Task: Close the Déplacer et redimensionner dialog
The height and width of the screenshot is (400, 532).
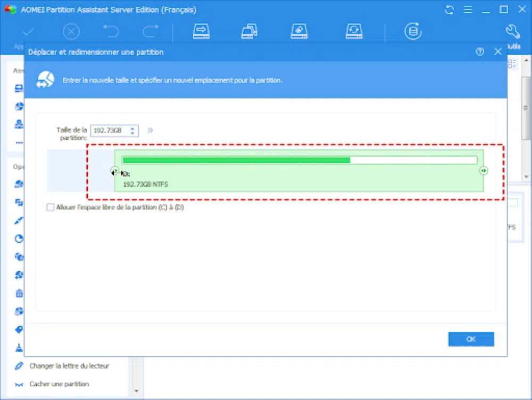Action: point(498,52)
